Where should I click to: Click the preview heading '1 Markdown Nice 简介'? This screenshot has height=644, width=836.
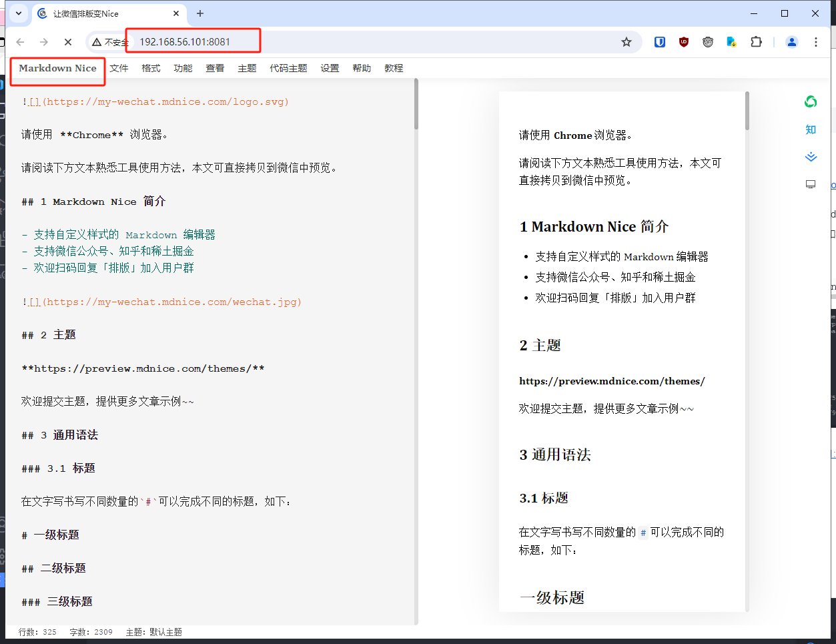coord(594,227)
